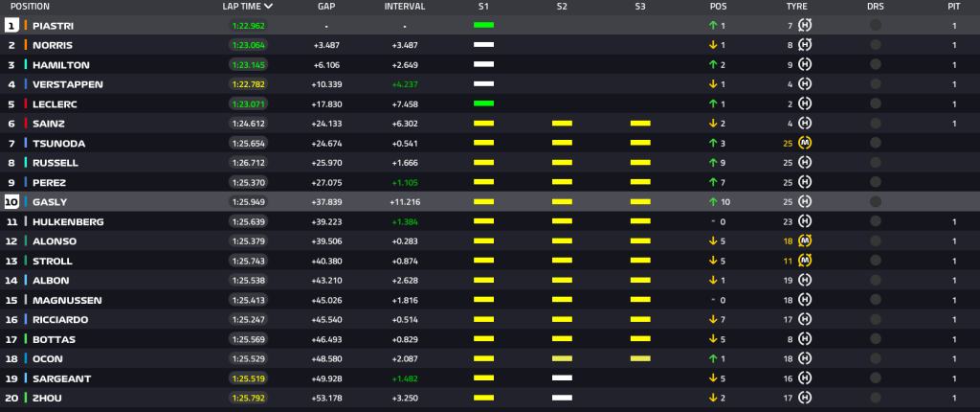Click Sargeant's white S2 sector bar

562,378
